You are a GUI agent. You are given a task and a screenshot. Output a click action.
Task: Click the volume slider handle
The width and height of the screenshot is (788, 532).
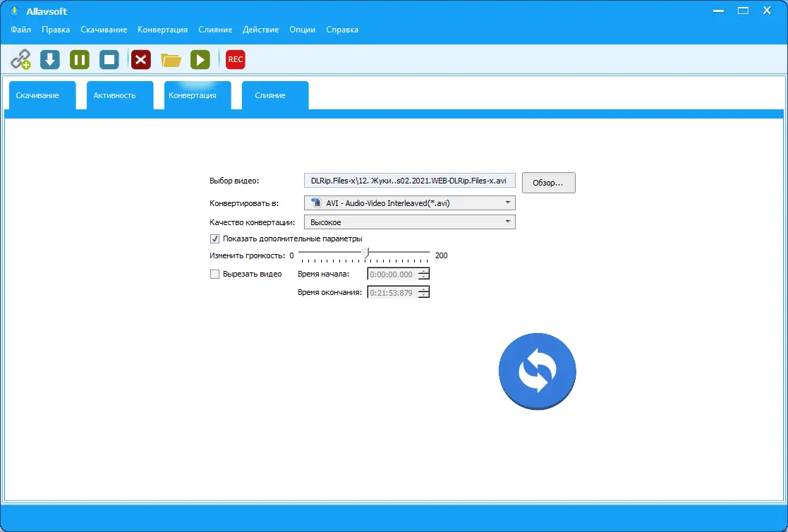pyautogui.click(x=366, y=253)
